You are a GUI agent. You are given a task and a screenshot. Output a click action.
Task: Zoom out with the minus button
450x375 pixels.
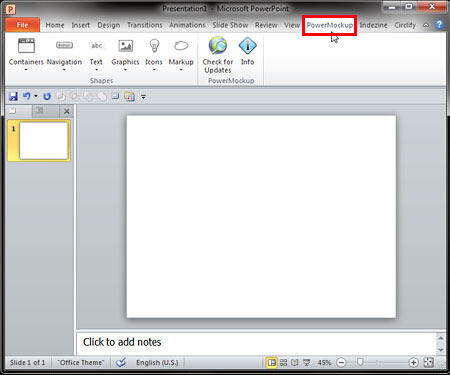pos(341,362)
